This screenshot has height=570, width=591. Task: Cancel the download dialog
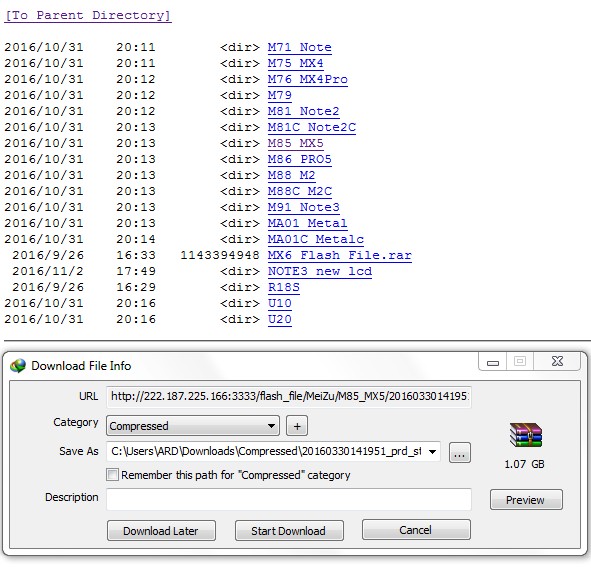[416, 530]
